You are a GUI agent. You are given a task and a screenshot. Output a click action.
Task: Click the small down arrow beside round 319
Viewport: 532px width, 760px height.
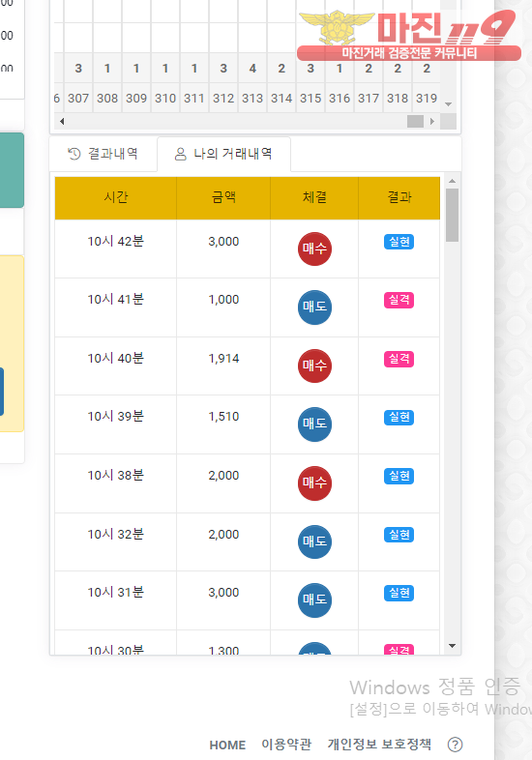click(448, 104)
